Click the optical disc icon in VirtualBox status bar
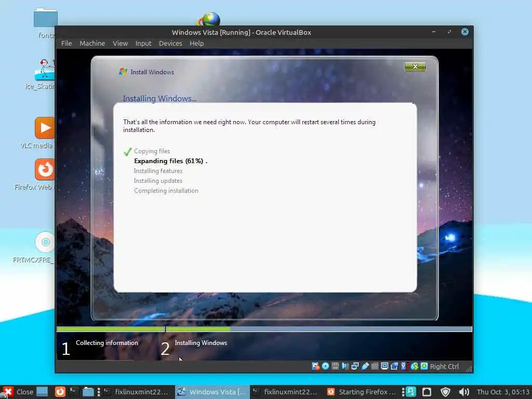Viewport: 532px width, 399px height. click(x=325, y=366)
